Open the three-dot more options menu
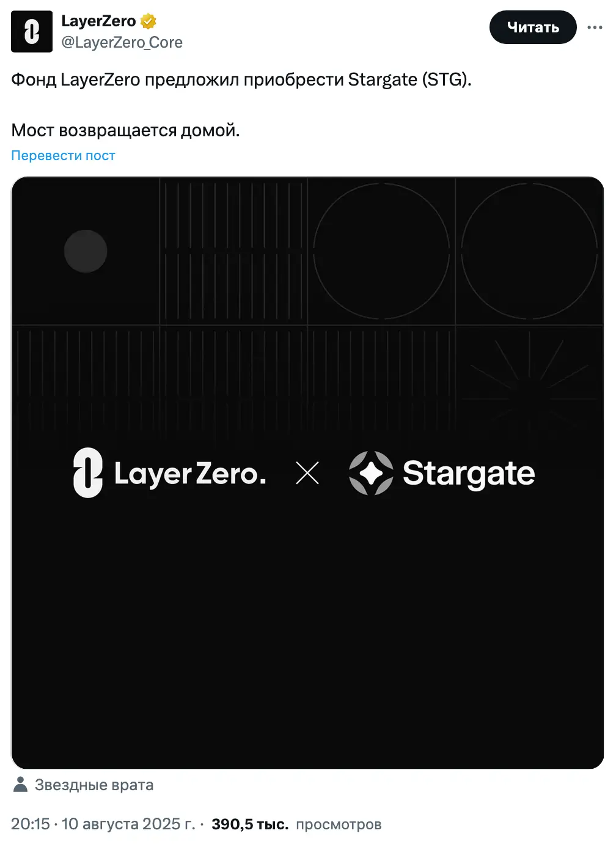This screenshot has width=616, height=844. (595, 28)
